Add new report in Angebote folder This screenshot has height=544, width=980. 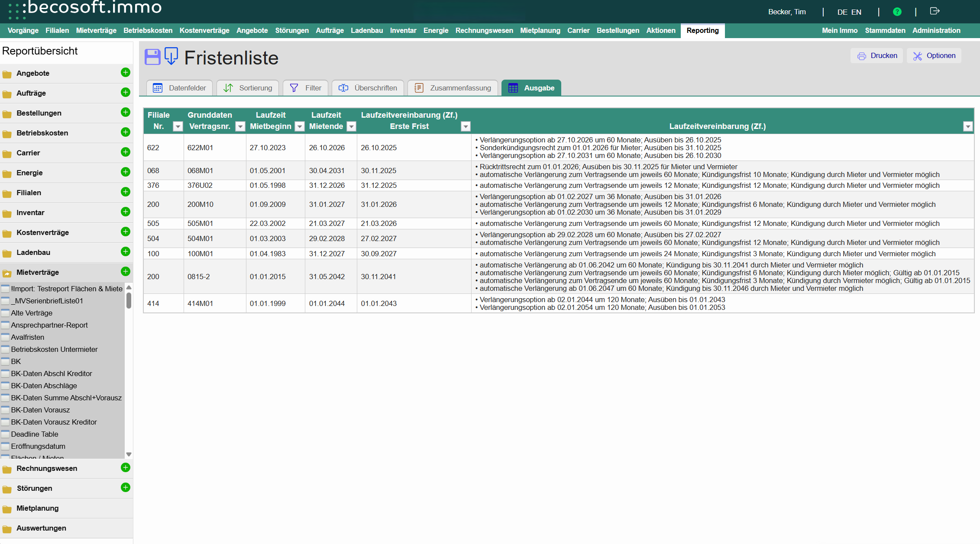pos(126,72)
